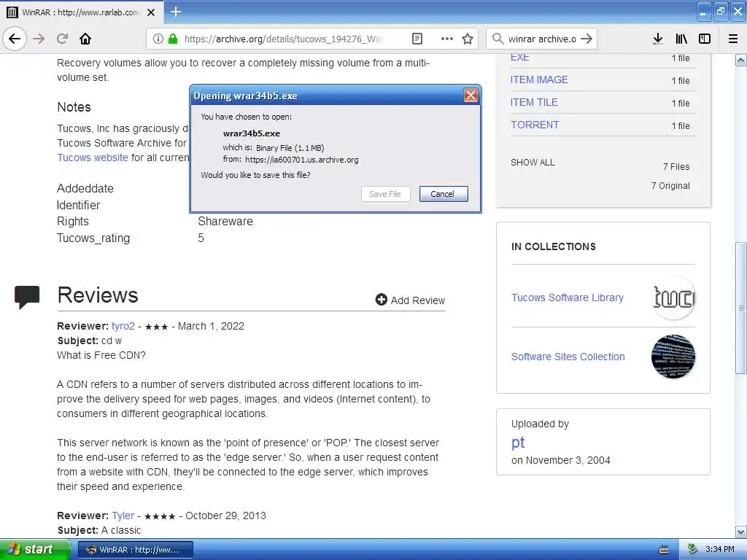Open the EXE download option
747x560 pixels.
pyautogui.click(x=519, y=57)
